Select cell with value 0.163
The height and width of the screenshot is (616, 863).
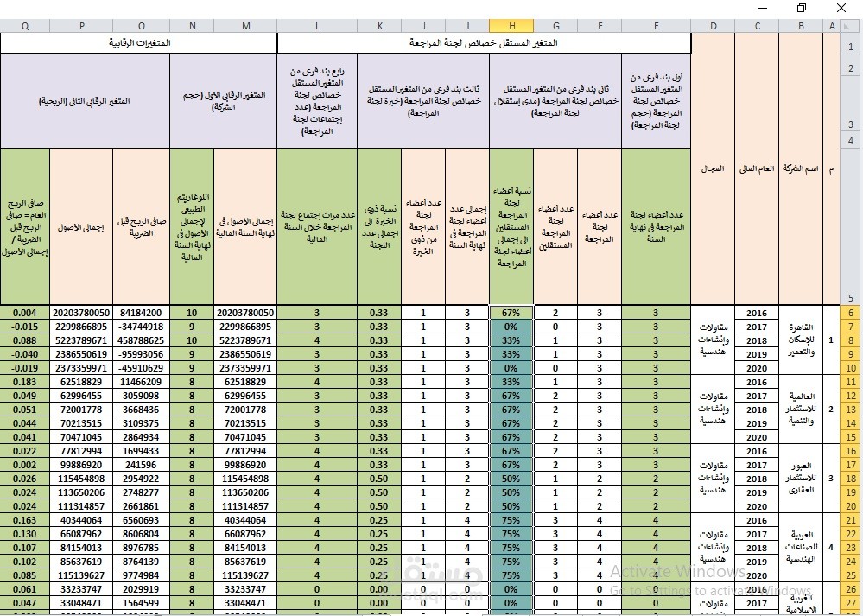click(25, 520)
